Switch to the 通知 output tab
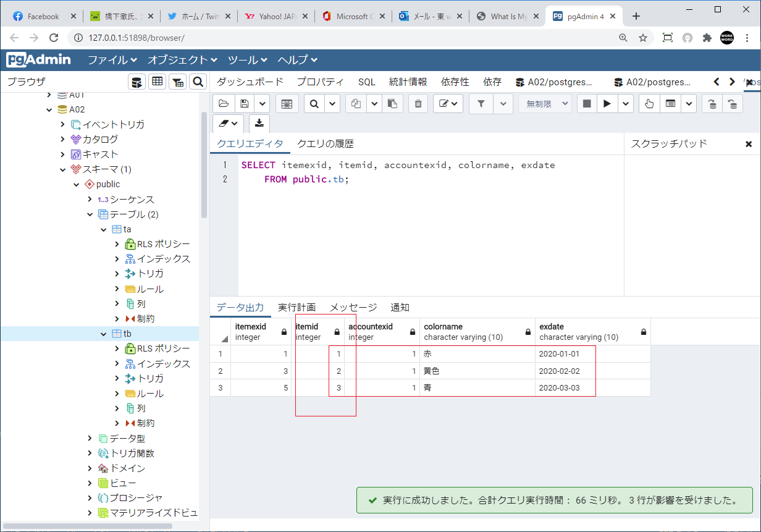761x532 pixels. (x=400, y=307)
